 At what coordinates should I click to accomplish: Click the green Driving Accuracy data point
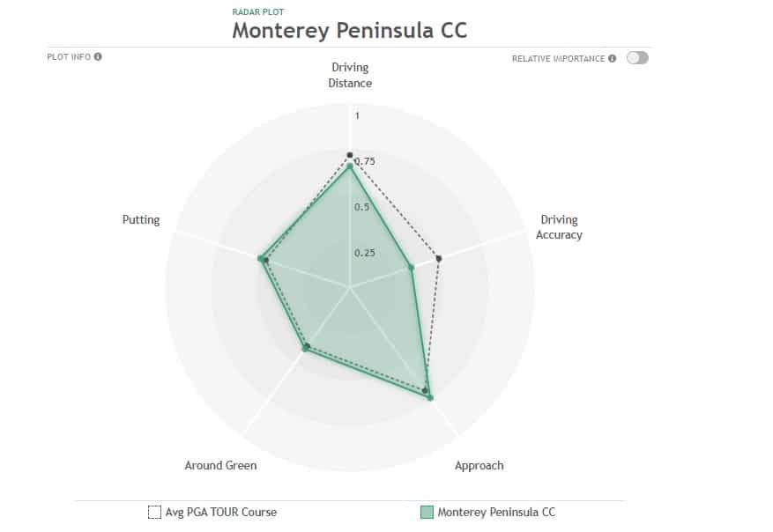(x=411, y=268)
